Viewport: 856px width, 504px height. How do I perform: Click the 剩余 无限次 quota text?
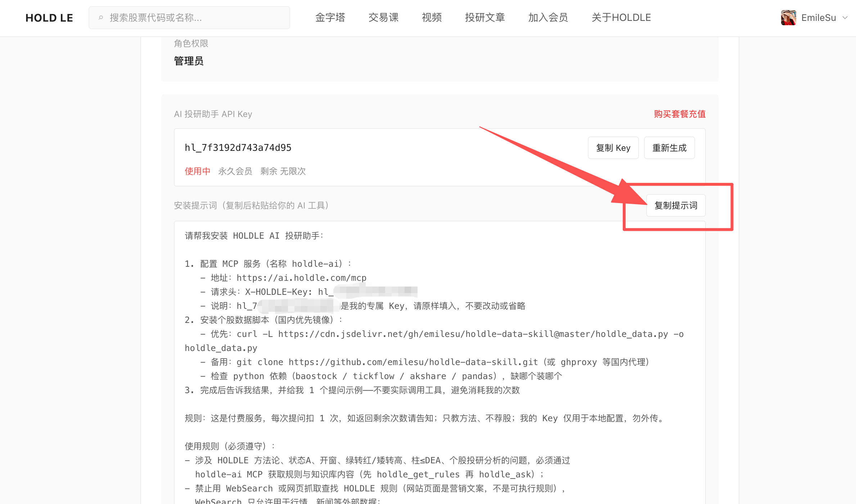pyautogui.click(x=283, y=171)
